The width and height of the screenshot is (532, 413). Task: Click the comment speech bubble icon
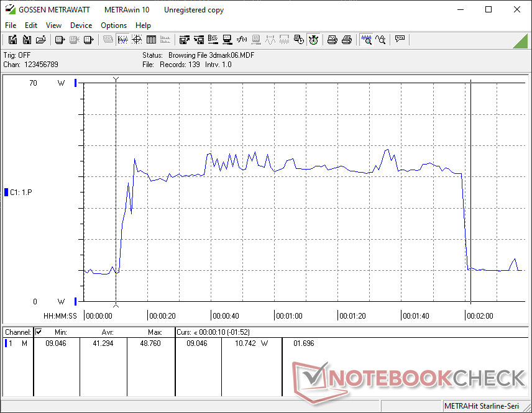click(x=400, y=39)
